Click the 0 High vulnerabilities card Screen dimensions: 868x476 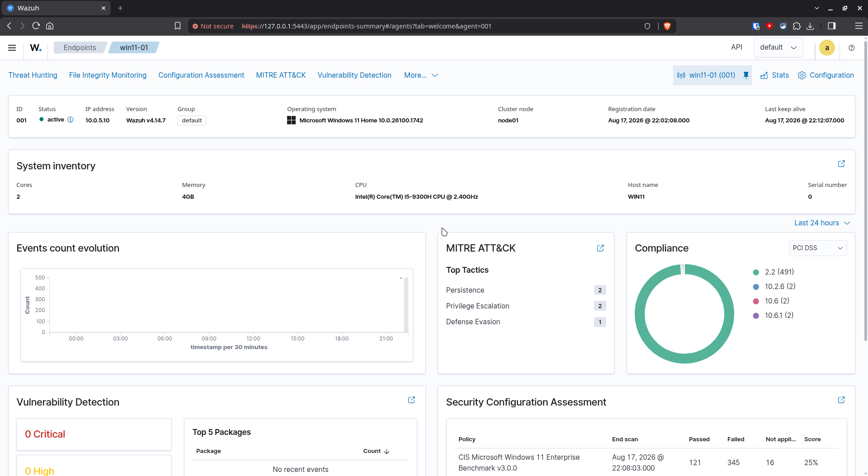pyautogui.click(x=94, y=466)
